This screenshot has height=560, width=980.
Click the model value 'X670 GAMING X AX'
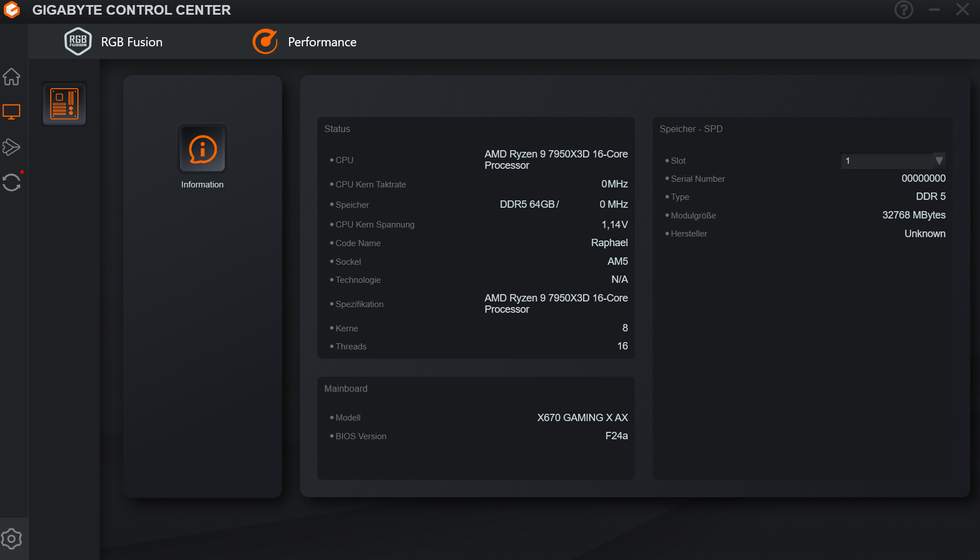point(583,418)
